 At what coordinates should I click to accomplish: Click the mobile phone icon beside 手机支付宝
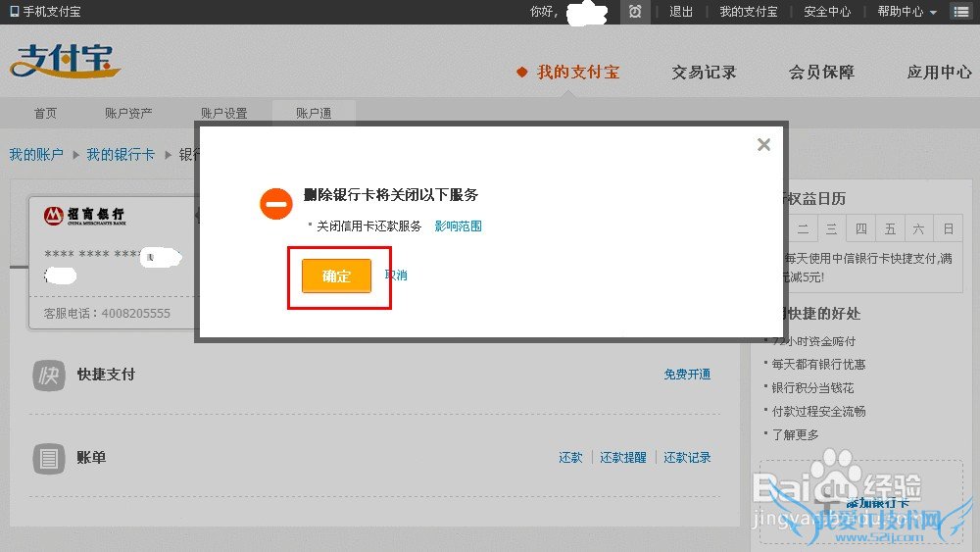[x=15, y=11]
